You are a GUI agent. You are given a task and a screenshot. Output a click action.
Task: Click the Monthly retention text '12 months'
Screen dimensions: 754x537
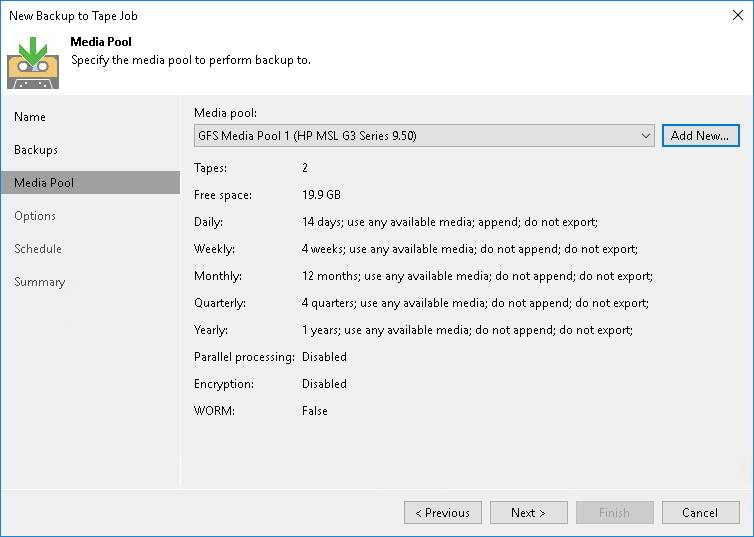(x=330, y=275)
